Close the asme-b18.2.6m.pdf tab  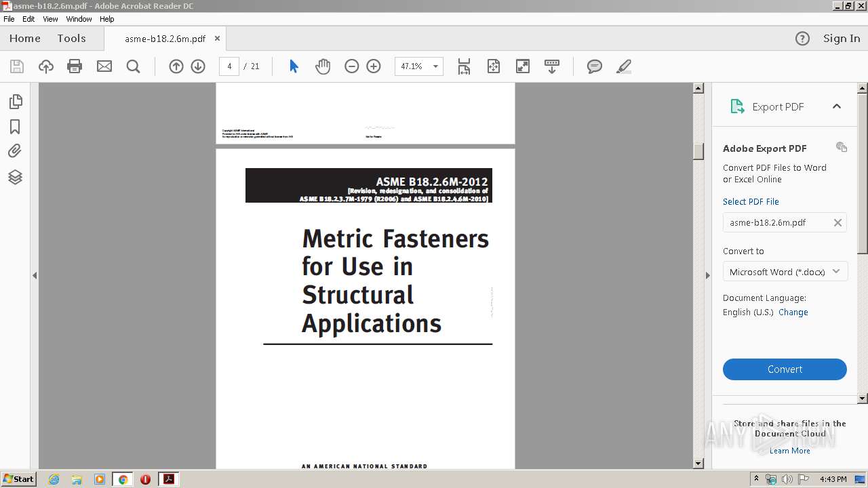click(217, 39)
